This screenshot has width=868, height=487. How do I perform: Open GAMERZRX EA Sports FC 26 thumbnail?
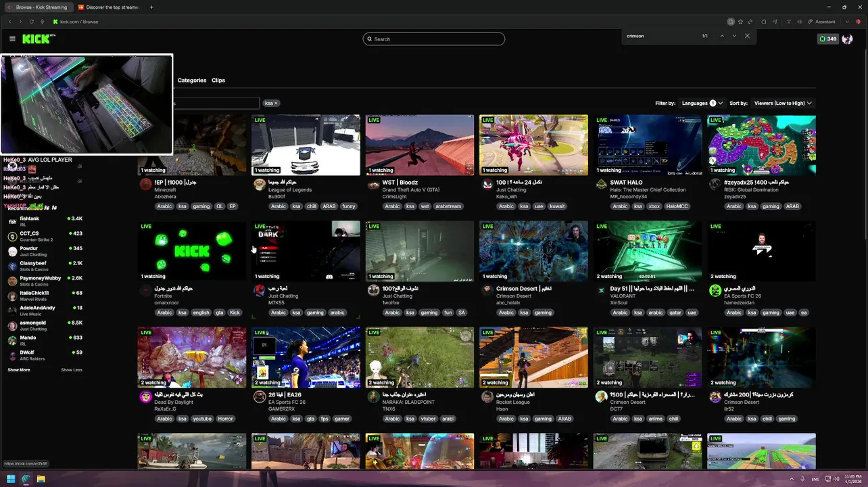pyautogui.click(x=306, y=357)
